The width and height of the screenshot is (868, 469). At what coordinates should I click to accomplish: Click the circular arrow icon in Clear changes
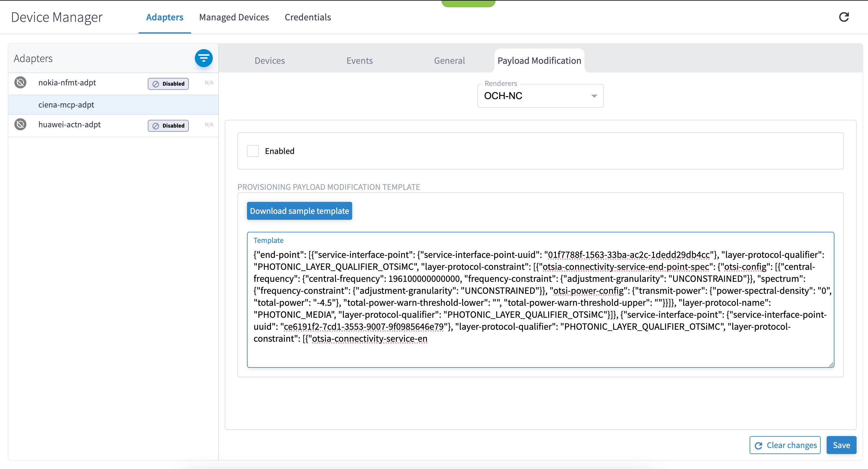(759, 445)
